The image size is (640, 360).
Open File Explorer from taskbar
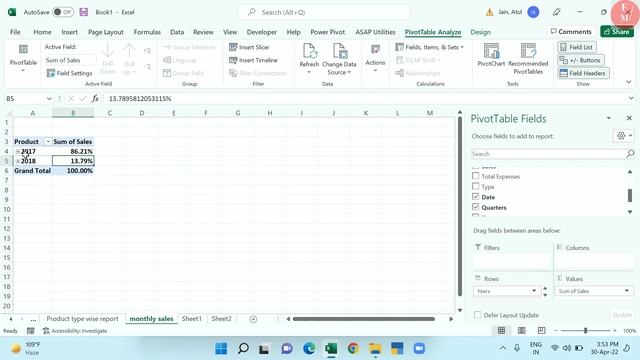pos(375,349)
